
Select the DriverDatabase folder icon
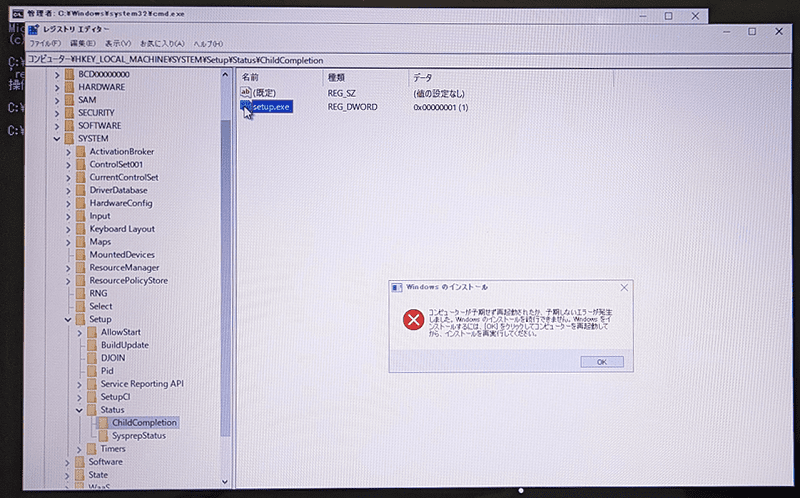[81, 190]
